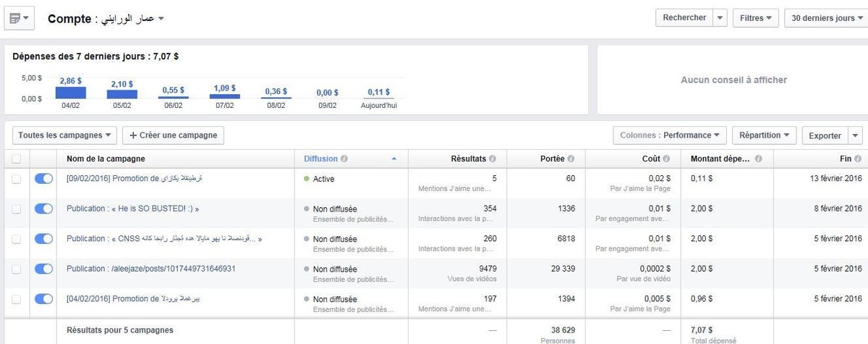The image size is (868, 344).
Task: Open Colonnes : Performance dropdown
Action: 670,135
